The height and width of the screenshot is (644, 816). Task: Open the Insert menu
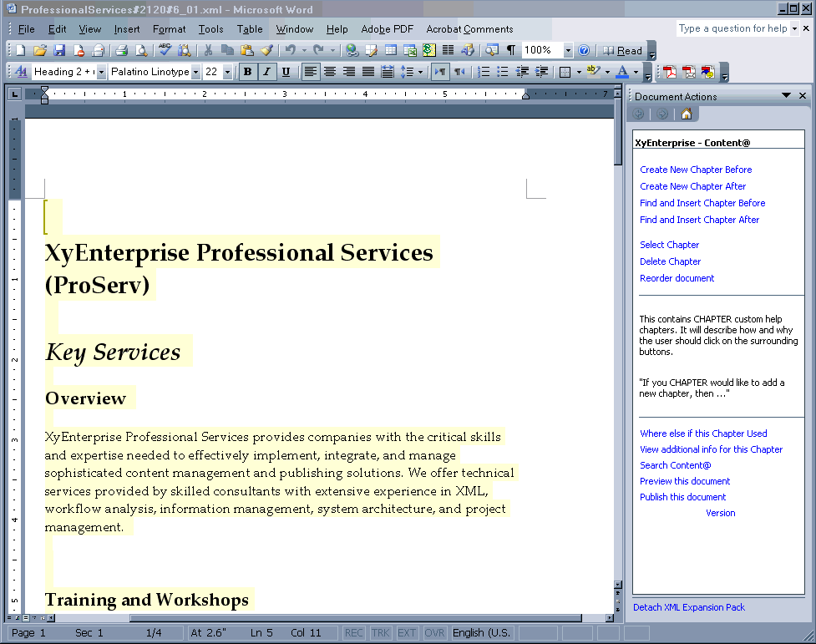point(127,29)
